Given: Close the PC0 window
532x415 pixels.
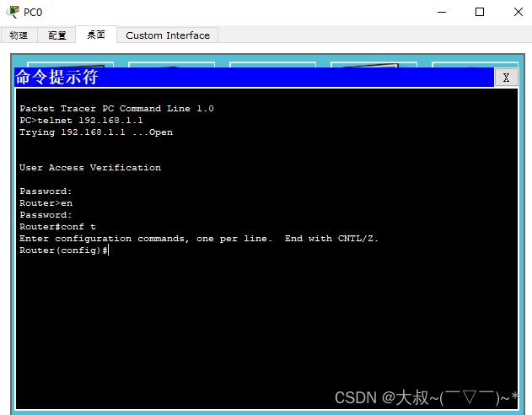Looking at the screenshot, I should click(519, 12).
